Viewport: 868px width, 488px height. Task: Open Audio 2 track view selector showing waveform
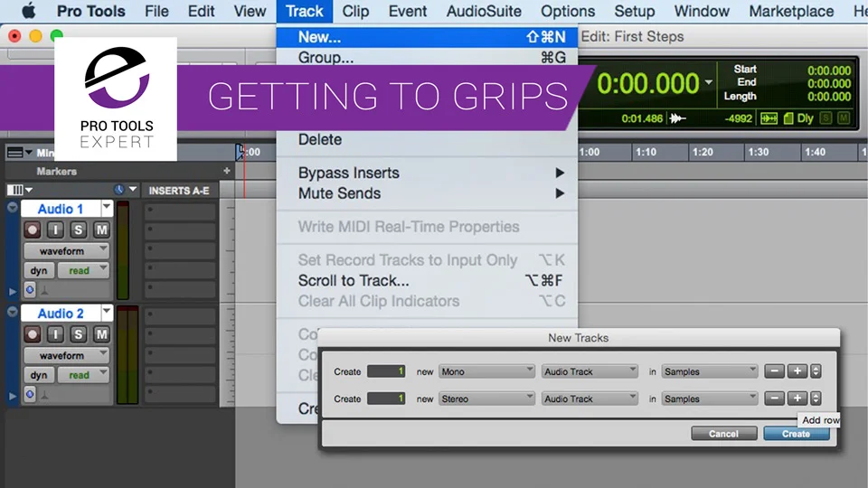click(66, 355)
